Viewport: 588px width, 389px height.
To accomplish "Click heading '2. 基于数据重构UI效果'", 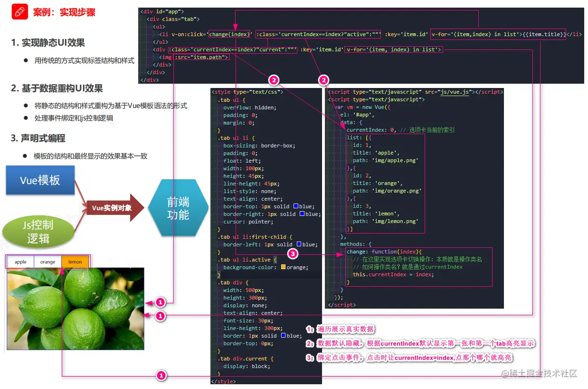I will pyautogui.click(x=57, y=88).
